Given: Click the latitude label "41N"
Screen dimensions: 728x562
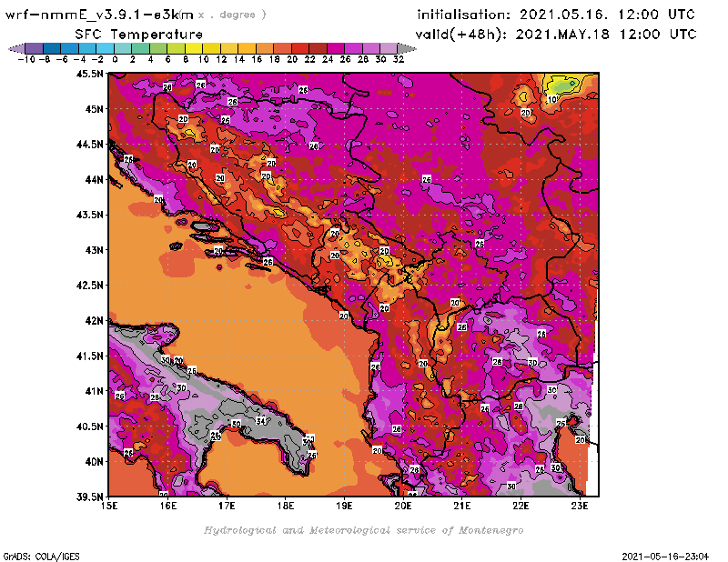Looking at the screenshot, I should [x=94, y=391].
